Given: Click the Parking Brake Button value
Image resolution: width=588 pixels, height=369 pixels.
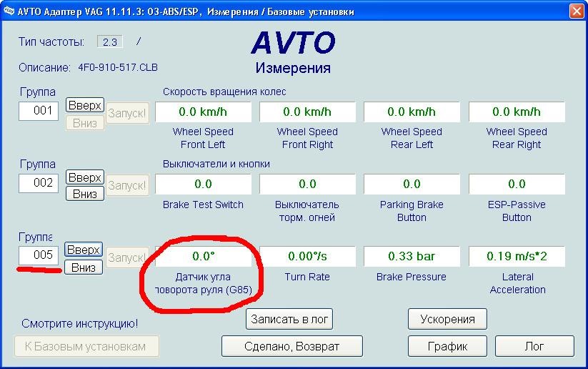Looking at the screenshot, I should coord(412,184).
